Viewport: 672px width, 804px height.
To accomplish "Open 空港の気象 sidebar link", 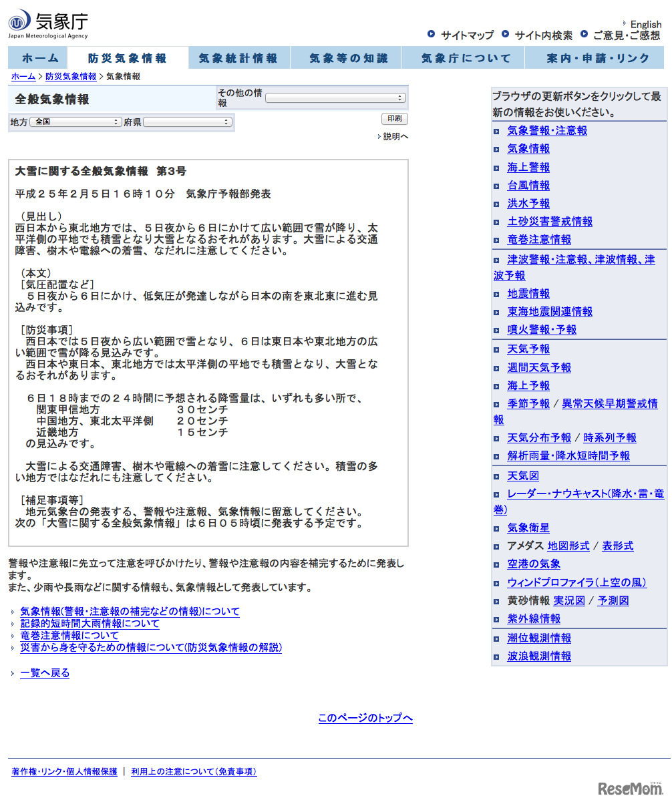I will click(x=534, y=564).
